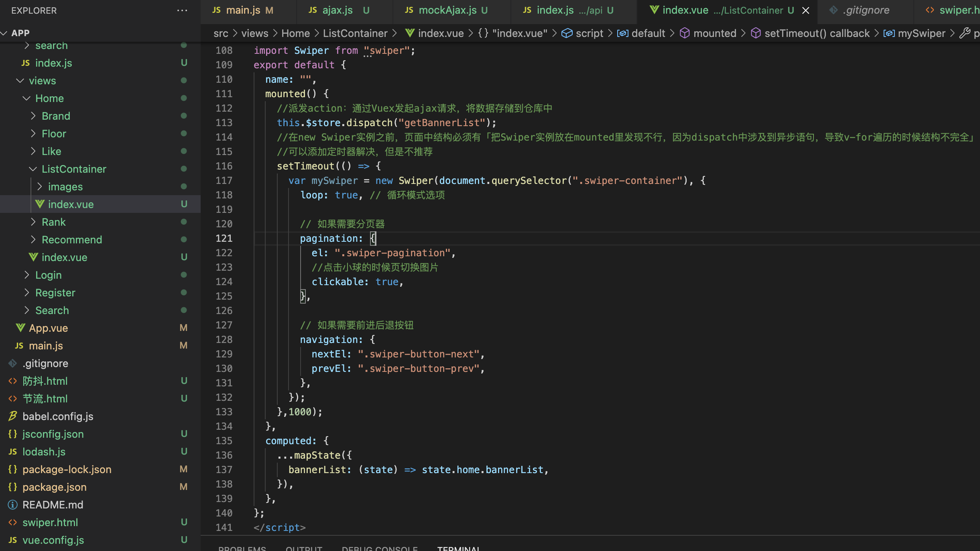Viewport: 980px width, 551px height.
Task: Click the braces icon of package.json
Action: [x=13, y=487]
